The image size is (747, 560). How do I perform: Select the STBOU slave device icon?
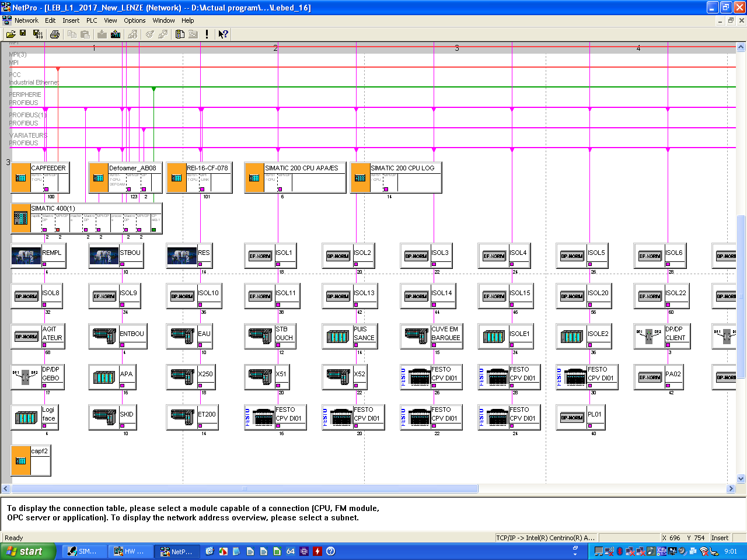(x=104, y=256)
